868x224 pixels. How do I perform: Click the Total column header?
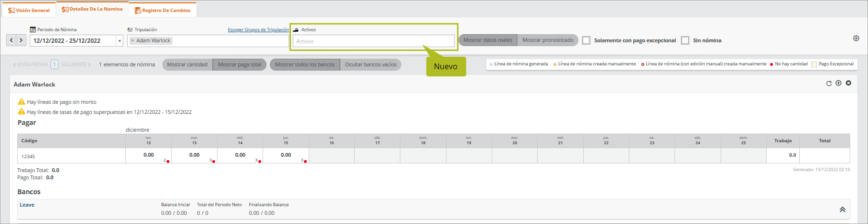[825, 141]
